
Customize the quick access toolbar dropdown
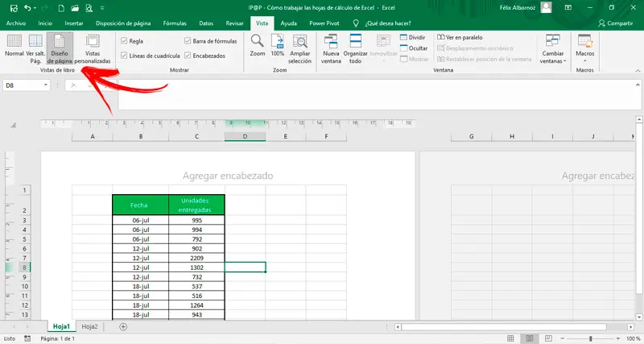click(102, 8)
